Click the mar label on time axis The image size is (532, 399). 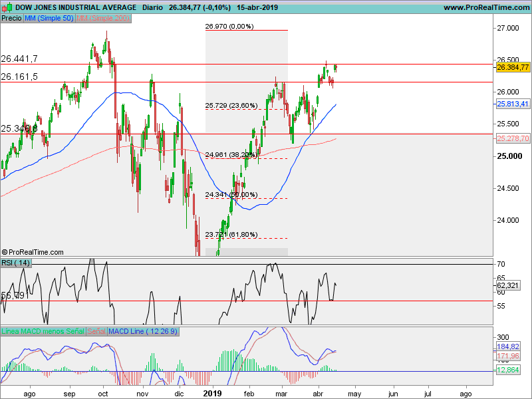click(x=281, y=394)
